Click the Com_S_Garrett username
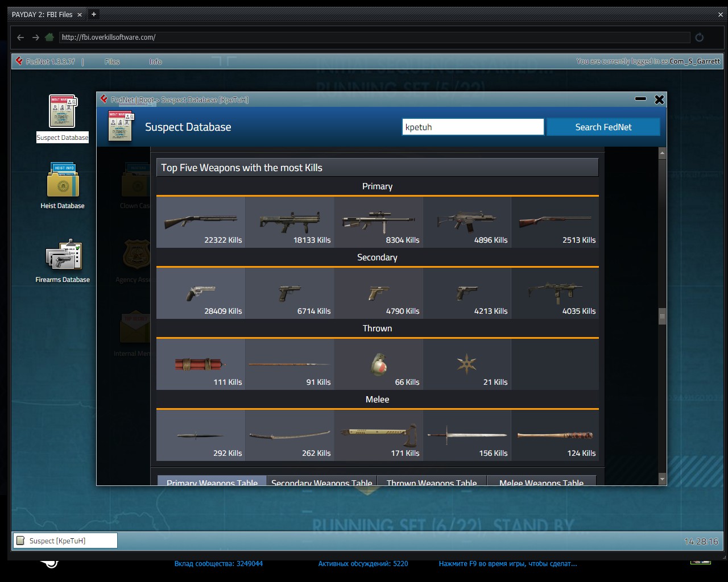The height and width of the screenshot is (582, 728). tap(695, 61)
